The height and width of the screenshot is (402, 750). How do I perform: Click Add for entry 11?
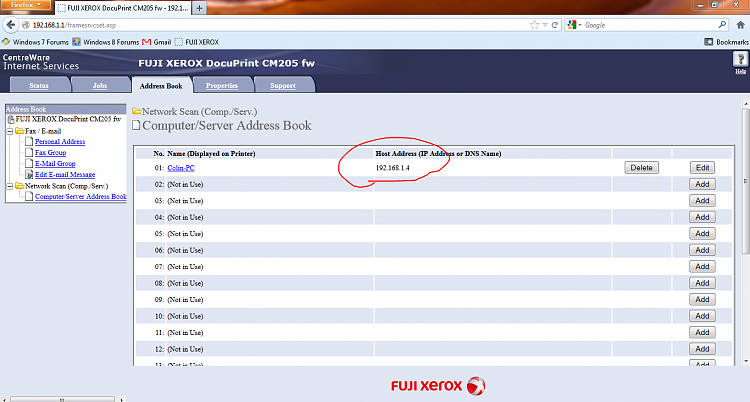click(x=702, y=333)
